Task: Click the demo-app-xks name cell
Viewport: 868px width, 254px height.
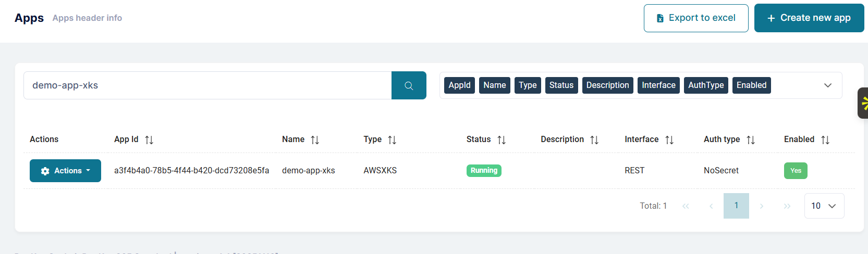Action: click(x=309, y=171)
